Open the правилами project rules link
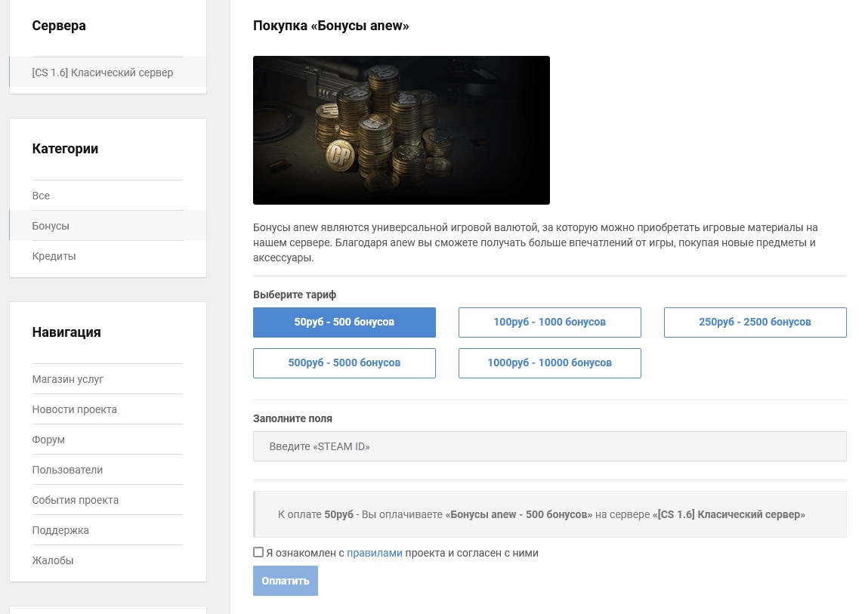 coord(374,553)
